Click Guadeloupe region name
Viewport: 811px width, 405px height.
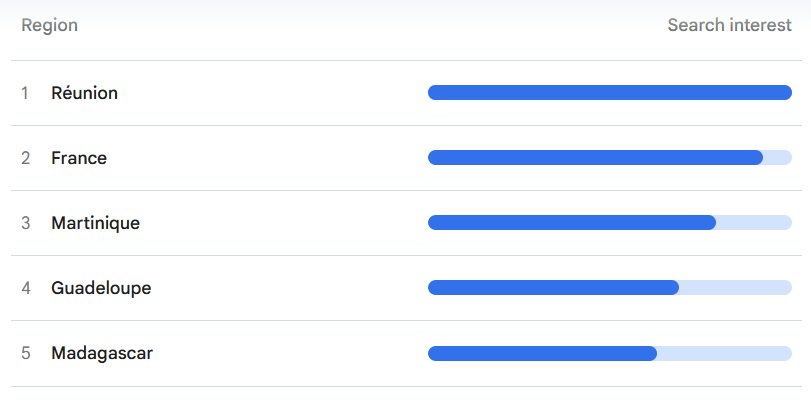click(101, 288)
